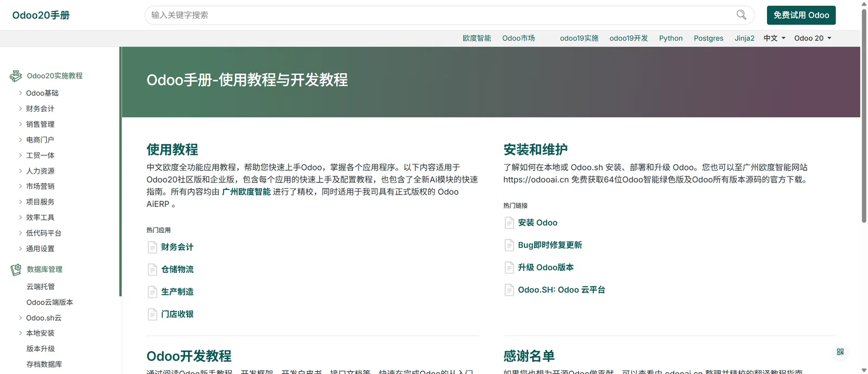Screen dimensions: 868x374
Task: Open the 门店收银 hot app link
Action: pyautogui.click(x=177, y=314)
